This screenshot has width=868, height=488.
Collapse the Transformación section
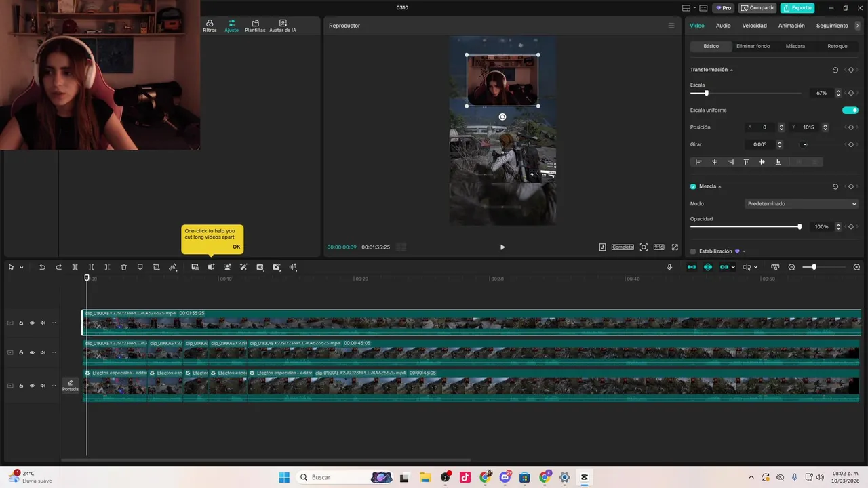pyautogui.click(x=731, y=70)
